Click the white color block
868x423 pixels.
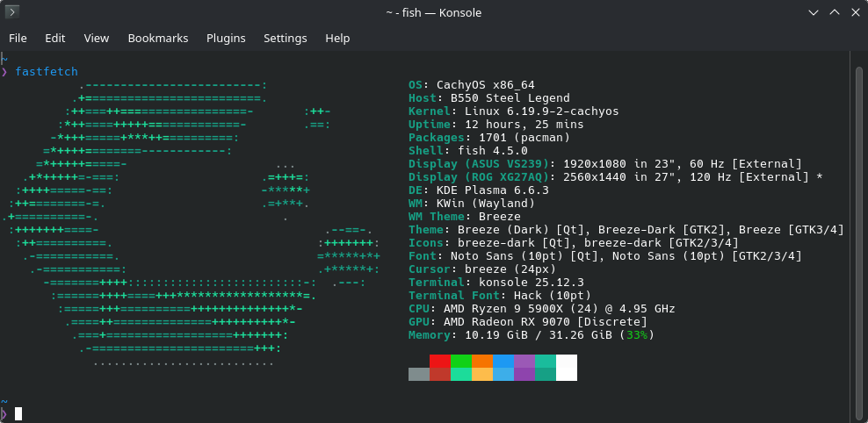pos(567,361)
